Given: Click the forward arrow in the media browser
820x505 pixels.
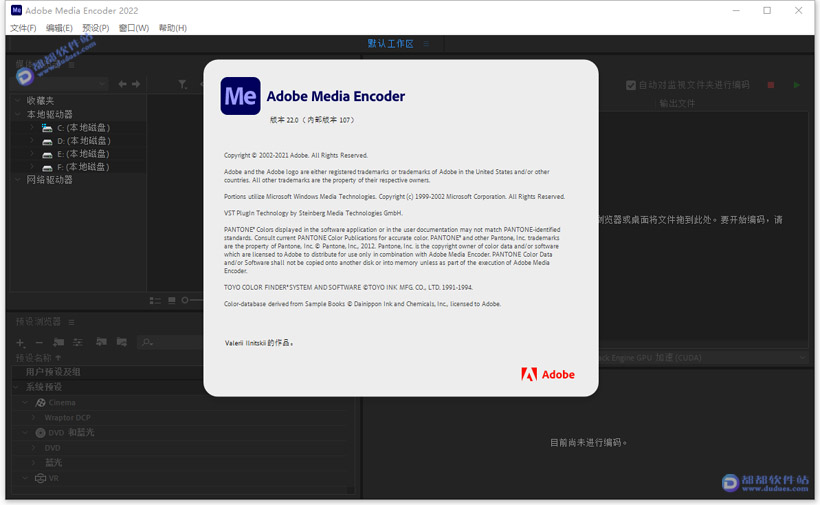Looking at the screenshot, I should (136, 84).
